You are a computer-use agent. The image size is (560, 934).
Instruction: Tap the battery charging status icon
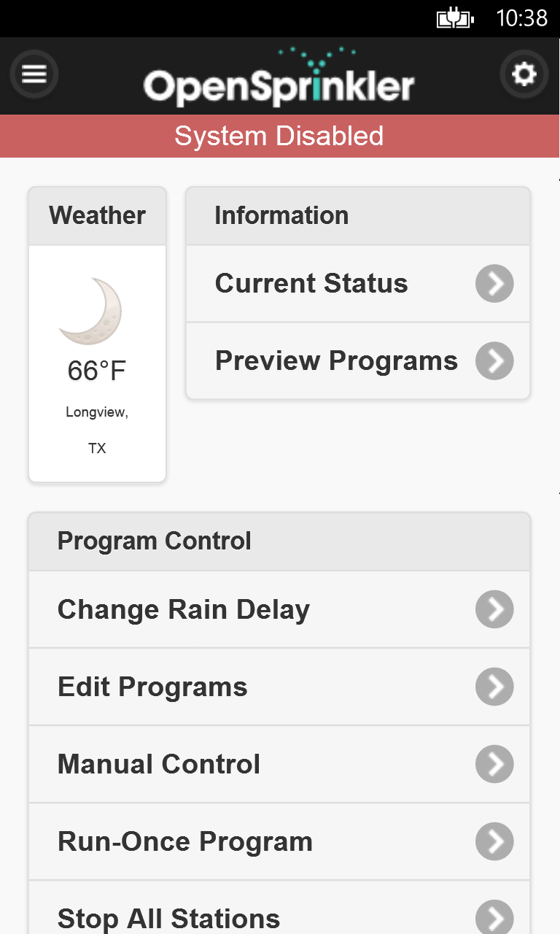tap(454, 18)
